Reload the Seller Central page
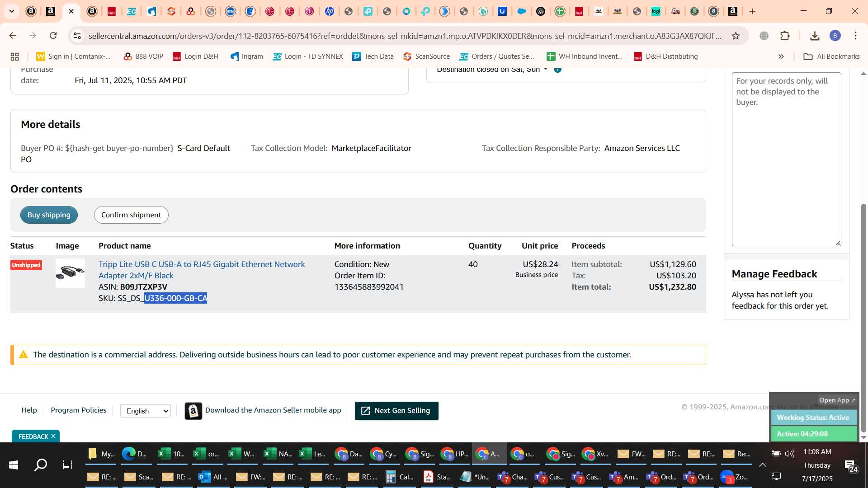Image resolution: width=868 pixels, height=488 pixels. 53,36
